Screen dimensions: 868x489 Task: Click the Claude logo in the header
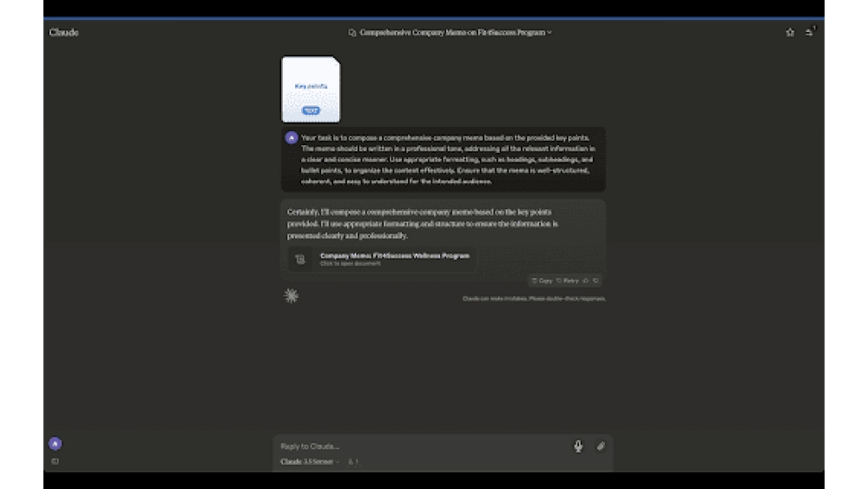click(x=63, y=32)
